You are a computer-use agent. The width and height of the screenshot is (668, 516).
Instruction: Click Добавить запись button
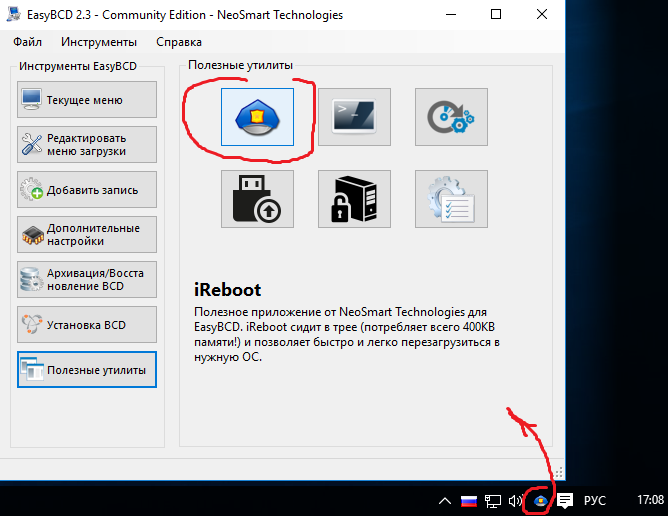pyautogui.click(x=87, y=190)
